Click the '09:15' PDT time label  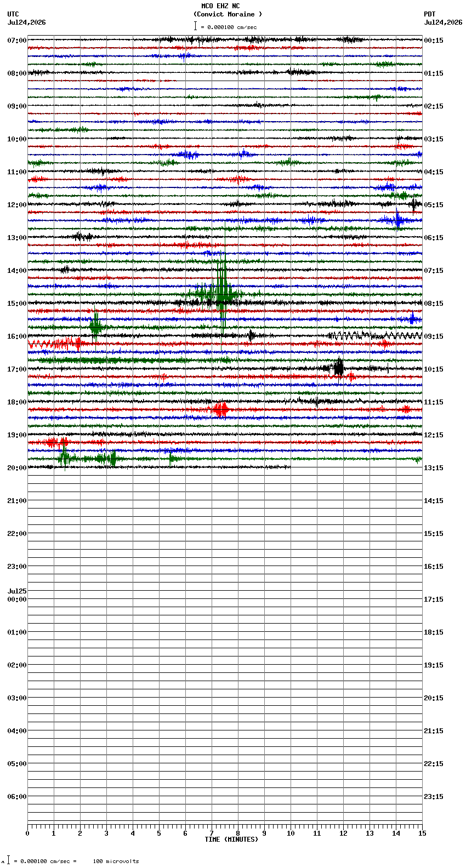434,336
